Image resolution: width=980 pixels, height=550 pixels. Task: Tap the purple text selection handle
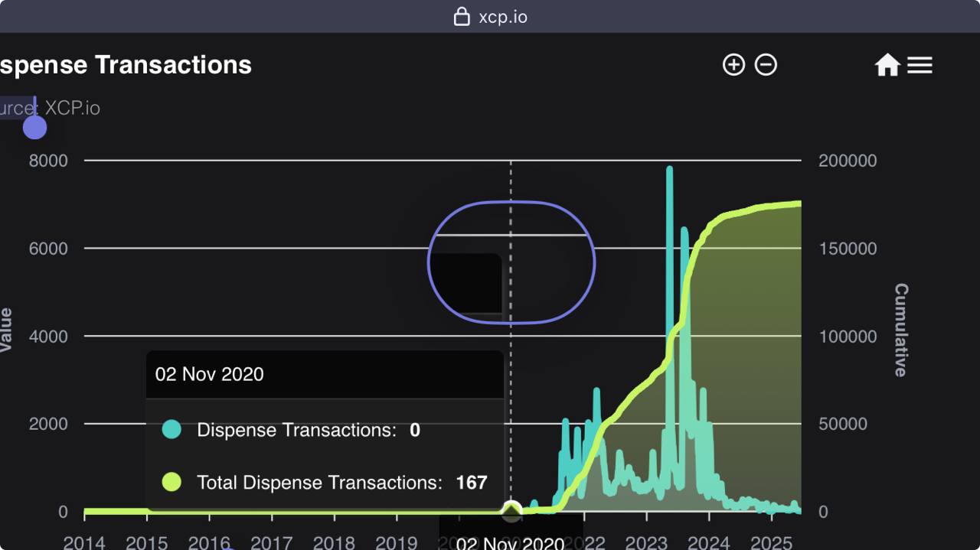tap(34, 127)
